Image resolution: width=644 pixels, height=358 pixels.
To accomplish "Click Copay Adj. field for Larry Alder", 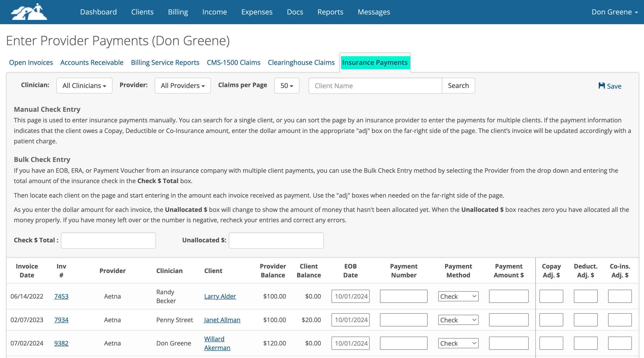I will click(551, 296).
